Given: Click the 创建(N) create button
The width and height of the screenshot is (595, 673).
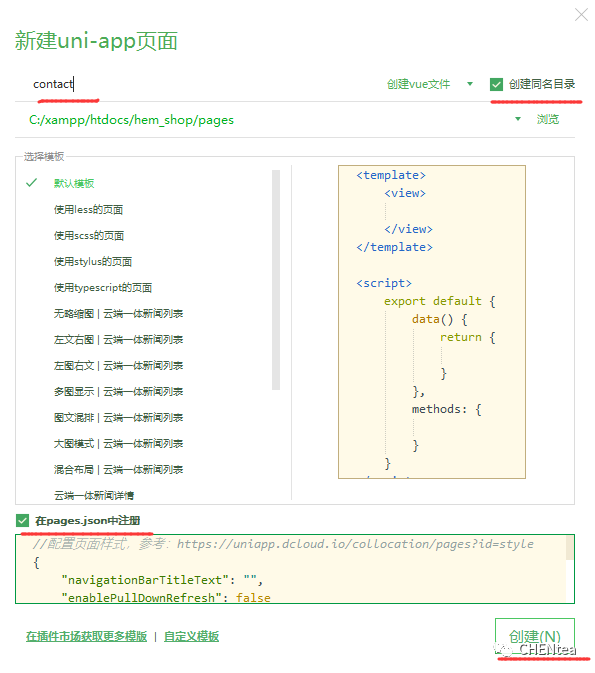Looking at the screenshot, I should click(x=534, y=637).
